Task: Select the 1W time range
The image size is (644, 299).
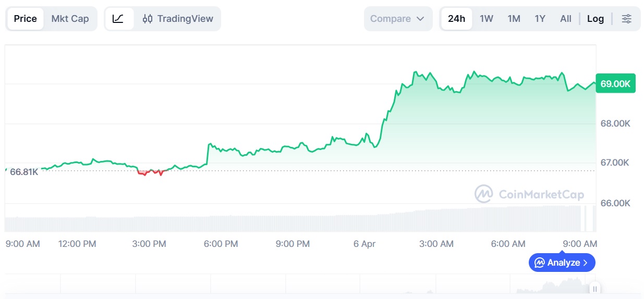Action: [487, 19]
